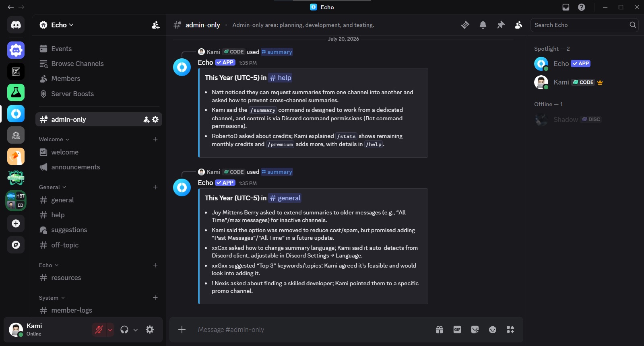Follow the #general channel mention in summary

[285, 198]
